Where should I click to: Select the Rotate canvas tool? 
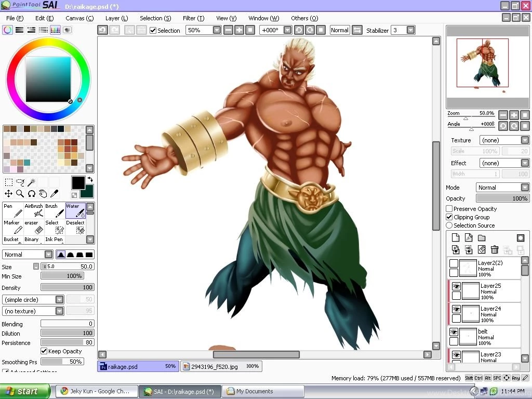point(32,194)
